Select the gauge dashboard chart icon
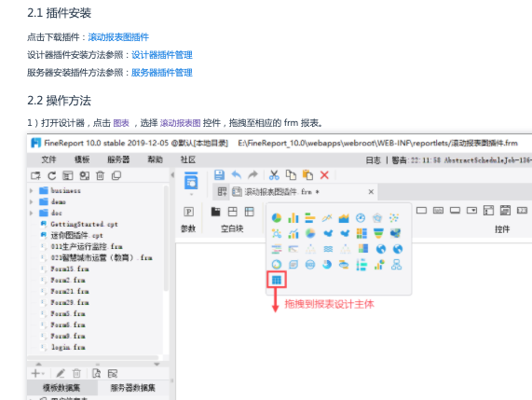Image resolution: width=532 pixels, height=400 pixels. click(361, 217)
